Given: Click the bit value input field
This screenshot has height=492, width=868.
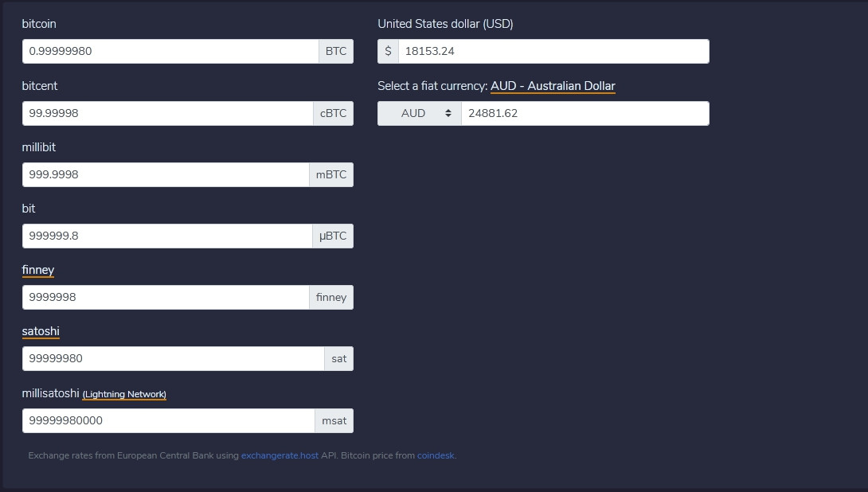Looking at the screenshot, I should pos(167,236).
